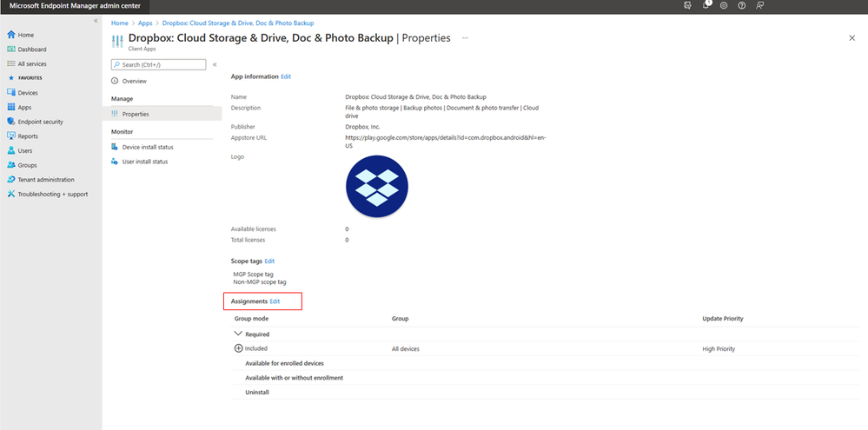Screen dimensions: 868x430
Task: Click the Appstore URL value text
Action: pyautogui.click(x=447, y=142)
